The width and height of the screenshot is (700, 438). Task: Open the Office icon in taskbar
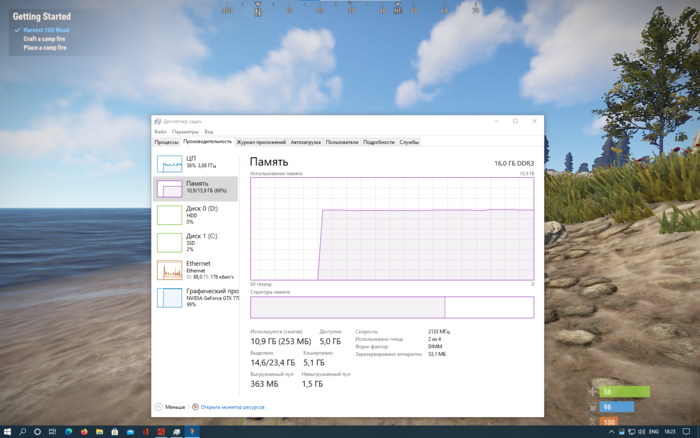pos(146,432)
